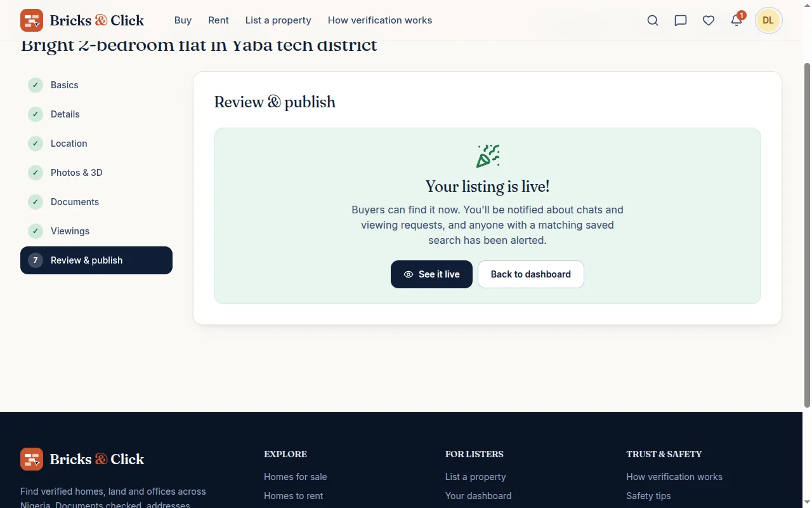Click the Location step checkmark icon
Image resolution: width=812 pixels, height=508 pixels.
coord(36,144)
